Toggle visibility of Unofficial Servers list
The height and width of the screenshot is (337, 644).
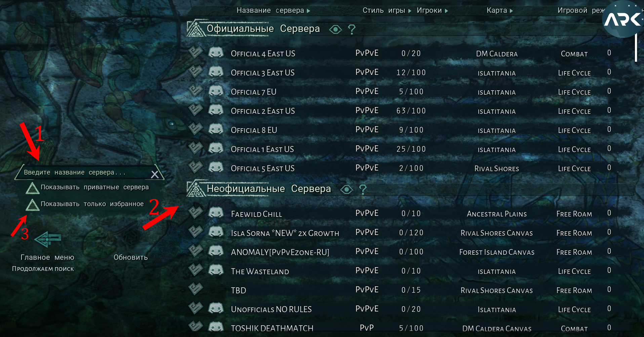(346, 190)
